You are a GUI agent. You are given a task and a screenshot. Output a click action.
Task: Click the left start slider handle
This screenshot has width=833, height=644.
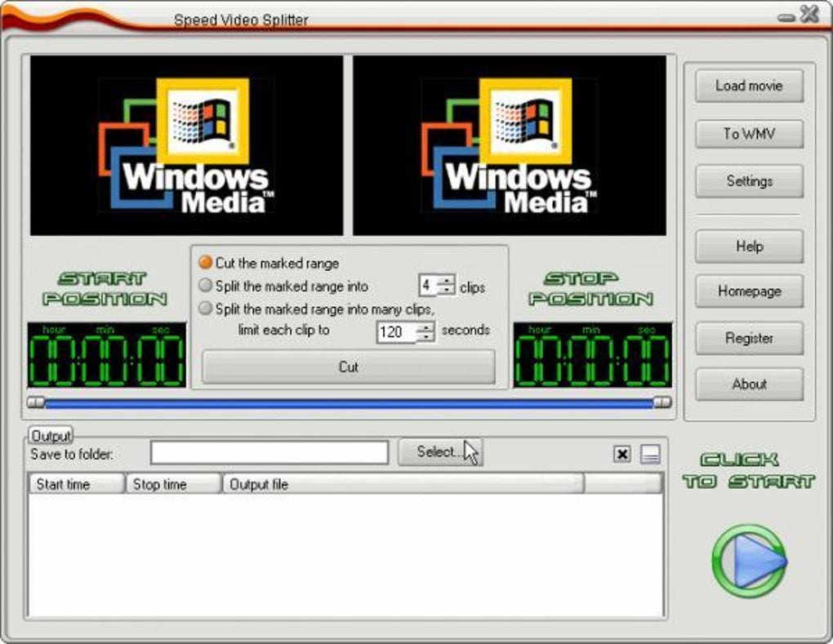(36, 402)
